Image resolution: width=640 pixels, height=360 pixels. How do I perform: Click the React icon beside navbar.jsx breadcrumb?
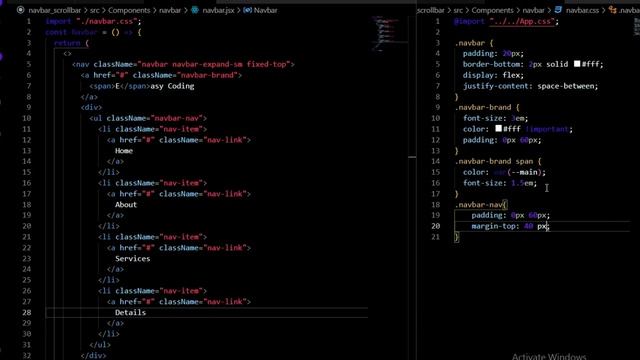click(195, 10)
